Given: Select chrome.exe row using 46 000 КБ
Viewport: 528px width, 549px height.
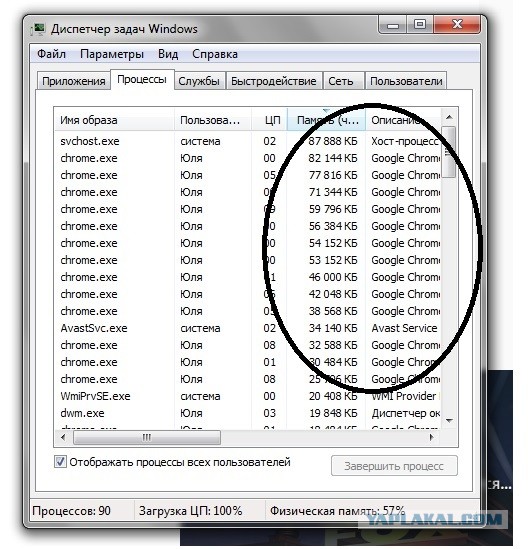Looking at the screenshot, I should (x=248, y=277).
